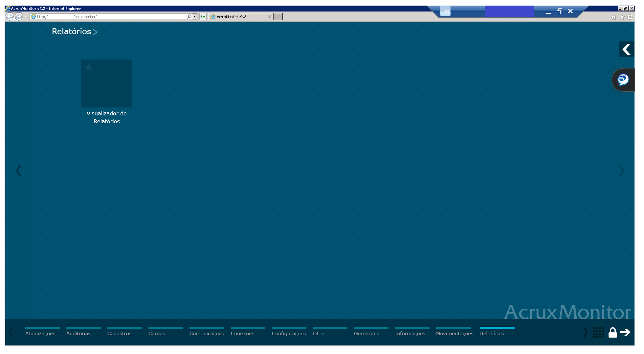
Task: Click the pin icon in the session bar
Action: click(445, 11)
